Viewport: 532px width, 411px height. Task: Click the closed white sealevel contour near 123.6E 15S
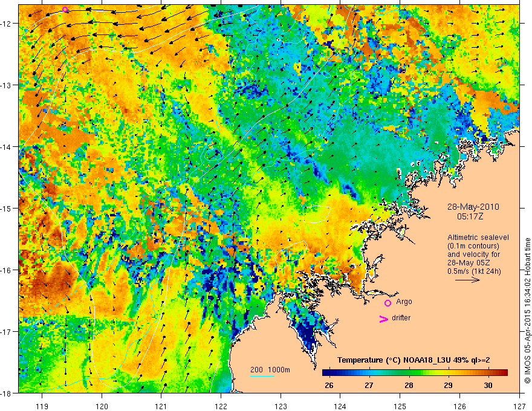(x=317, y=214)
